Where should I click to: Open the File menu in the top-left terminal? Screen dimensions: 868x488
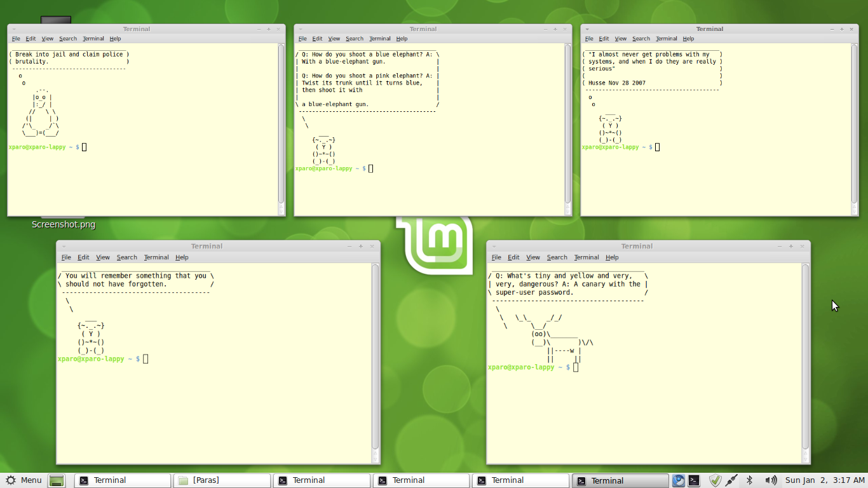click(x=15, y=38)
